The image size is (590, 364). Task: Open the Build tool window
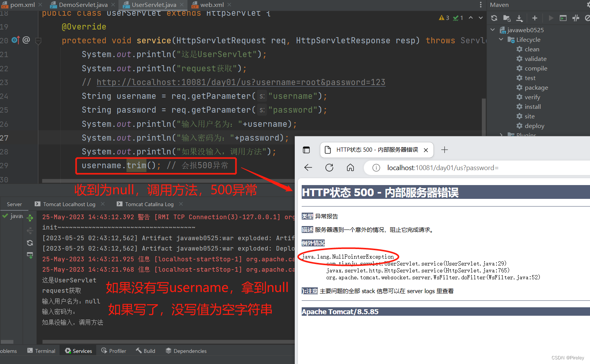tap(145, 351)
